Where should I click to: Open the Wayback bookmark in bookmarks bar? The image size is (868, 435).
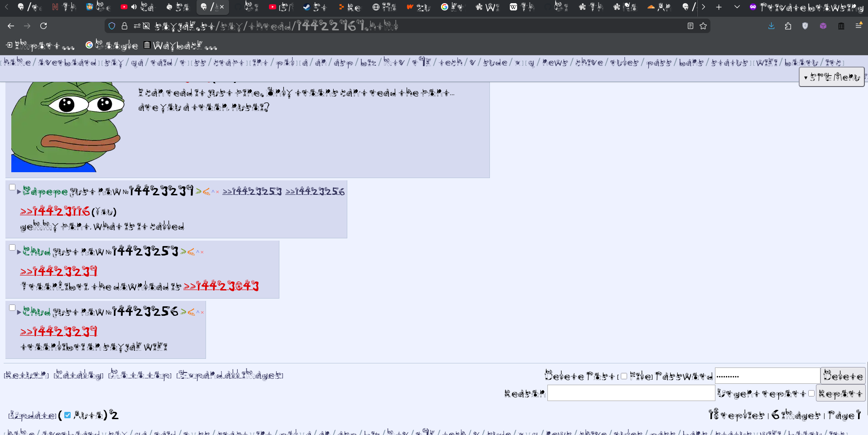click(x=180, y=45)
